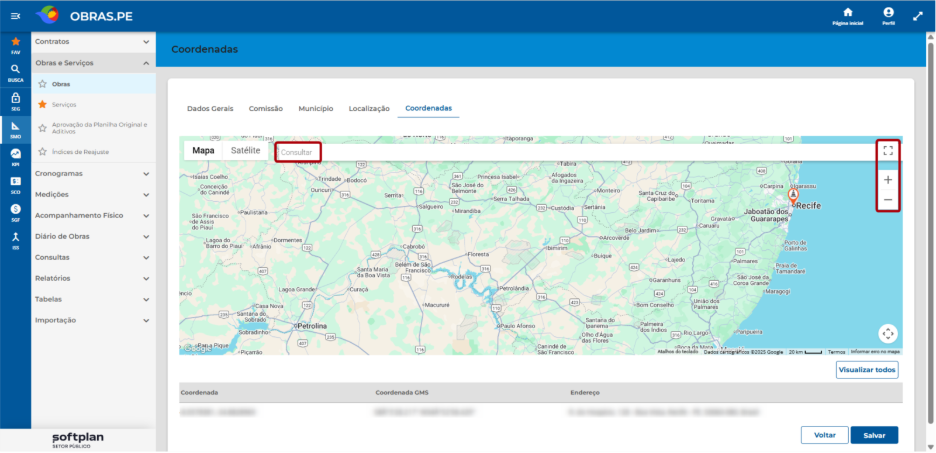Open Atalhos do teclado map link
The image size is (936, 453).
[x=678, y=352]
